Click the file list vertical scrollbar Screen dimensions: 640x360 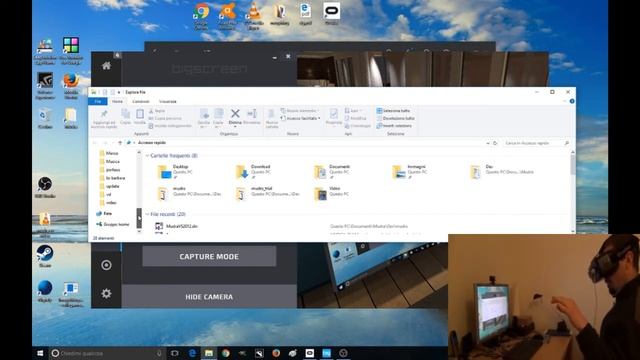coord(573,165)
